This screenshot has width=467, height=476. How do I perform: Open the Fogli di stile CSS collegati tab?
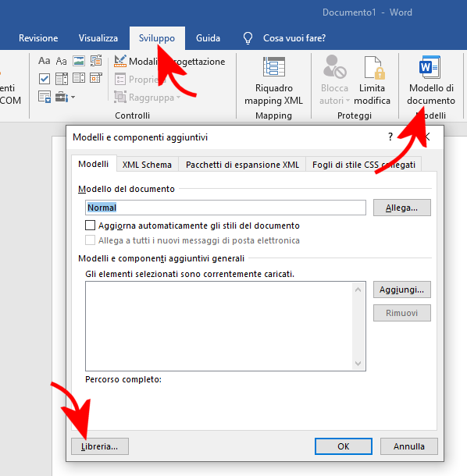pos(364,165)
